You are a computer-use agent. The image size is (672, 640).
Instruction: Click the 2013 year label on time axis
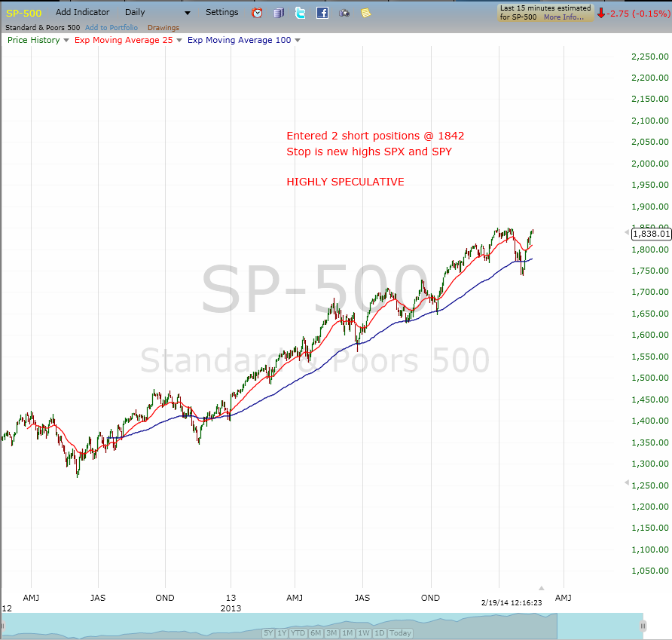[x=231, y=608]
